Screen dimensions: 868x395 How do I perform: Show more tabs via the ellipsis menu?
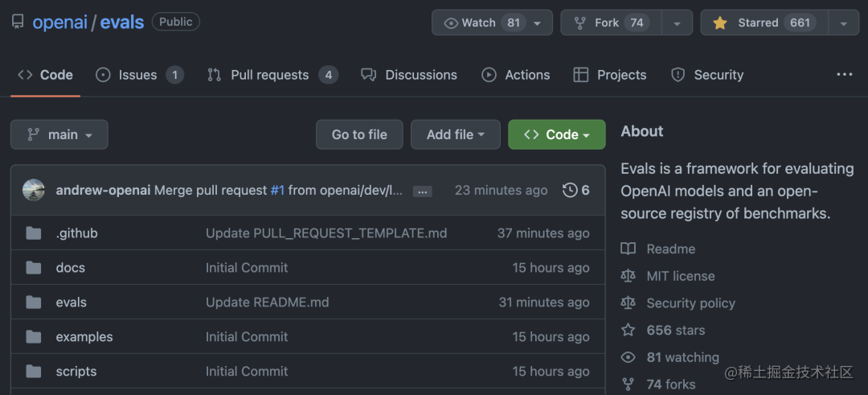coord(844,75)
